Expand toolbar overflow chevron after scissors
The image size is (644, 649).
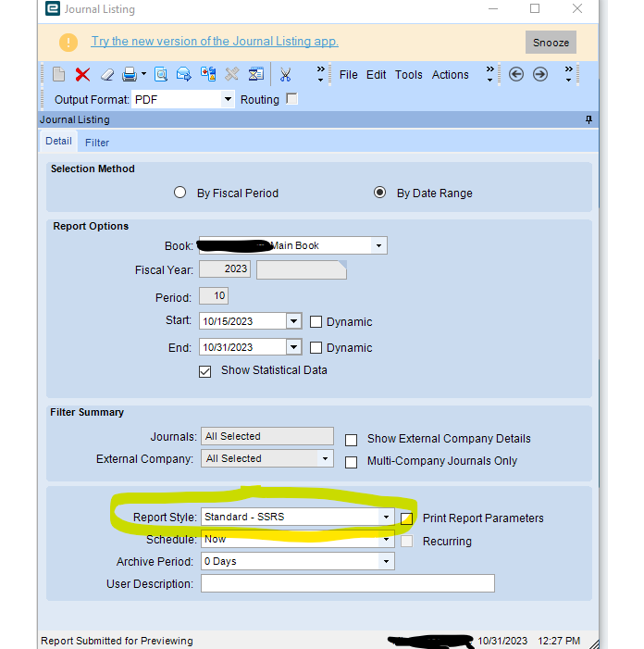click(320, 74)
